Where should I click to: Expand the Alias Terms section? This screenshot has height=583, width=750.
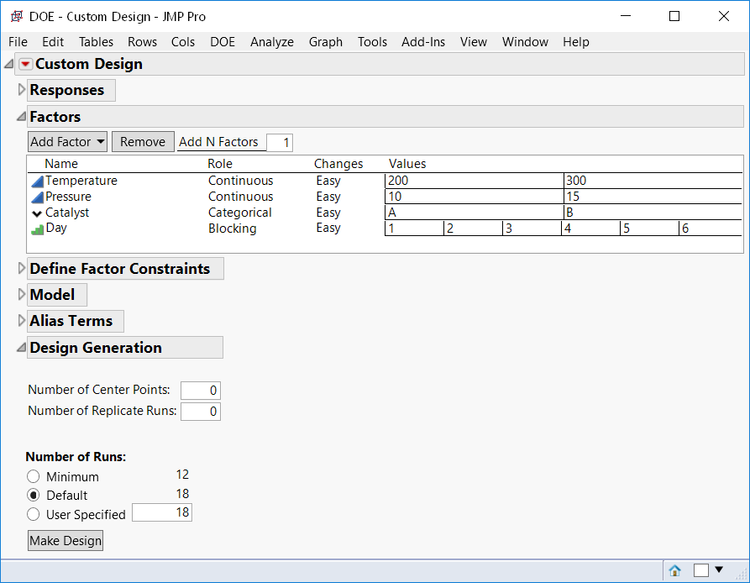pos(21,320)
